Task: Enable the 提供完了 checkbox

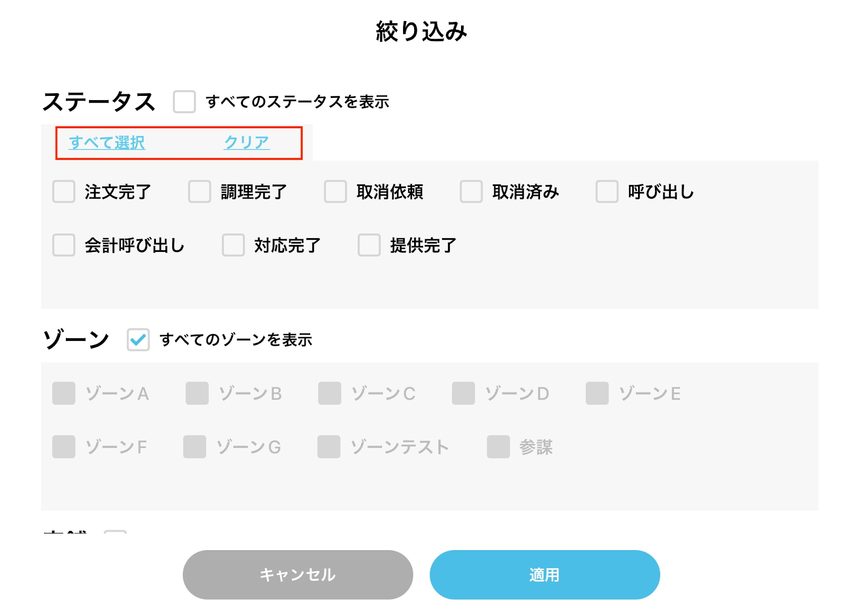Action: point(369,245)
